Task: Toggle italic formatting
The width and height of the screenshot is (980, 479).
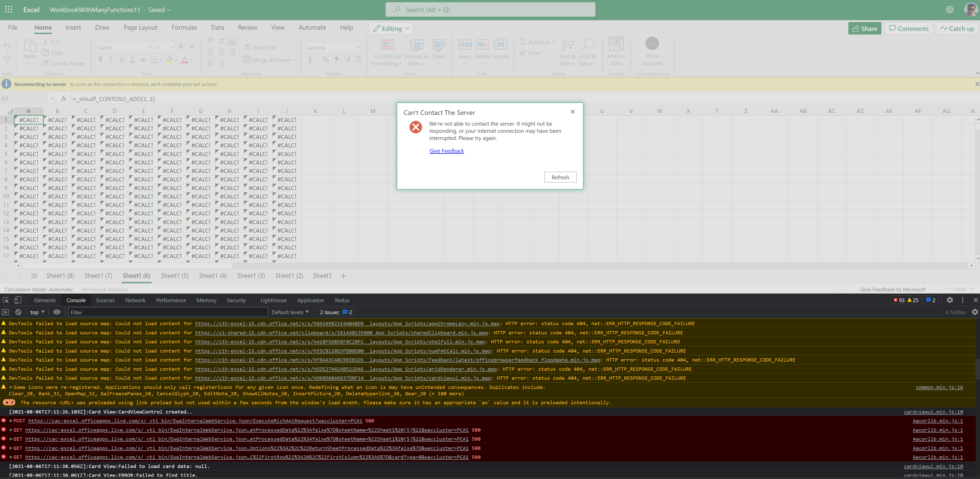Action: 111,59
